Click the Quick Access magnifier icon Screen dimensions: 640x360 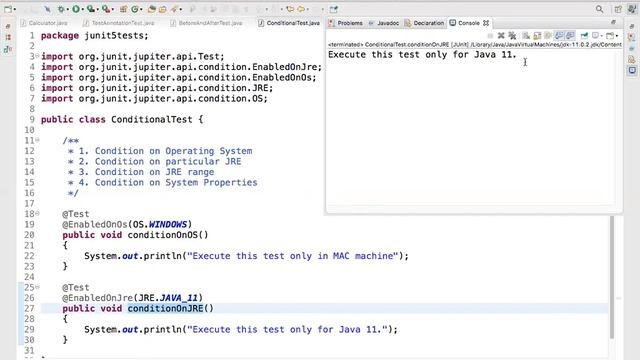click(x=599, y=9)
